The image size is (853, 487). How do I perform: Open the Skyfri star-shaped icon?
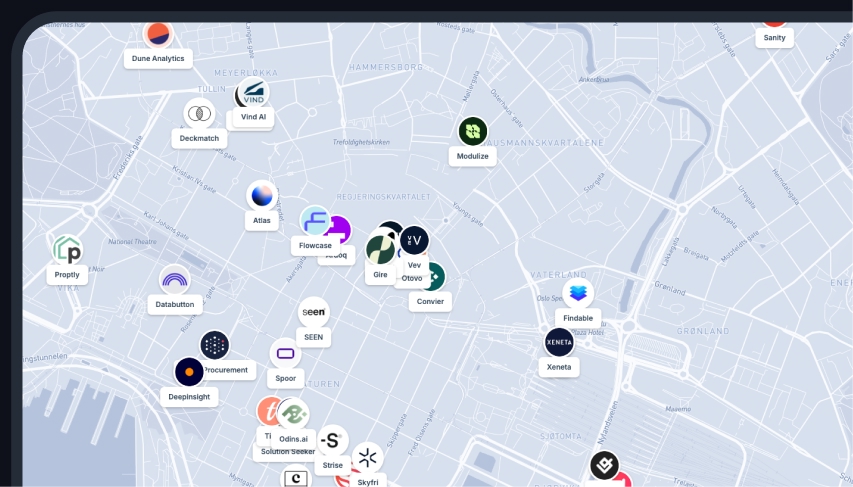coord(368,458)
